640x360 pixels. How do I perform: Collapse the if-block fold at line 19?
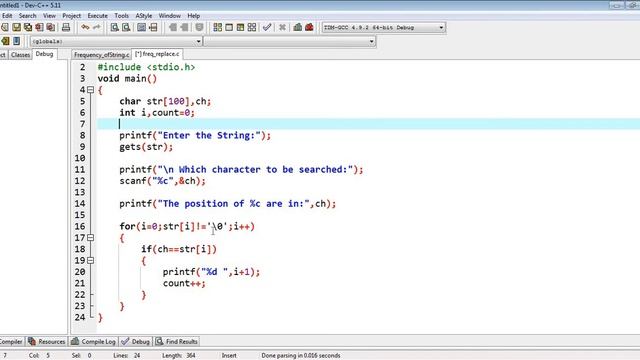91,260
